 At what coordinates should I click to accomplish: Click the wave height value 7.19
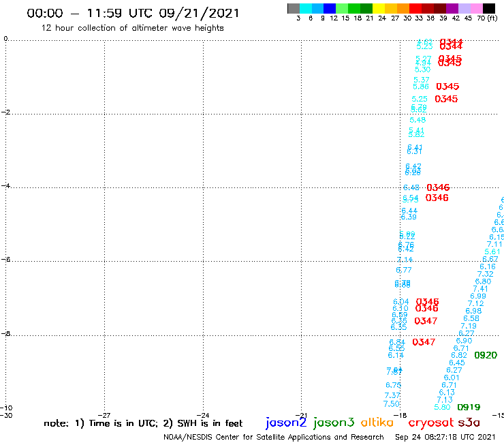tap(469, 326)
